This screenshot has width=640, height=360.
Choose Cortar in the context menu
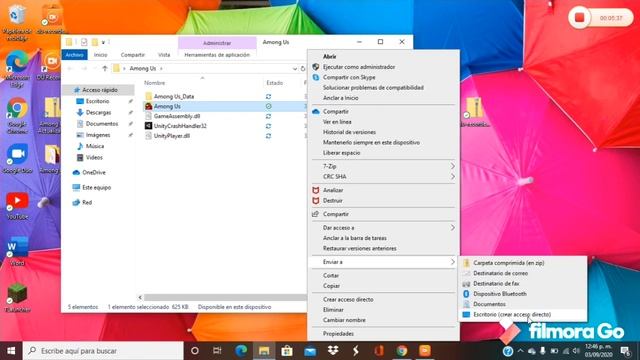[x=331, y=276]
